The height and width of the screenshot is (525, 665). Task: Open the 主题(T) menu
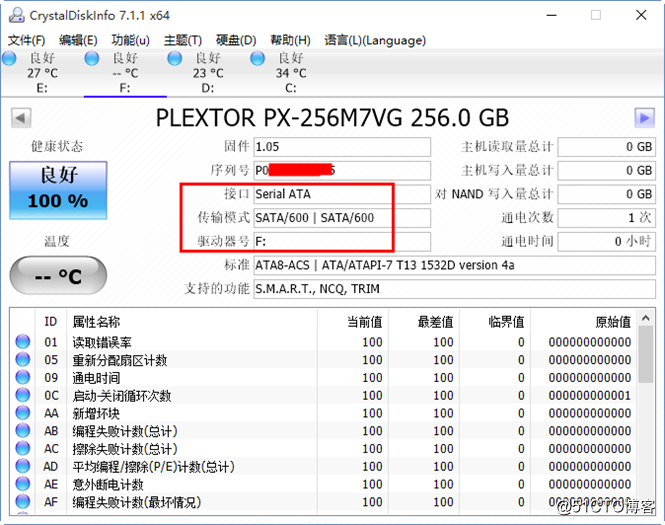183,40
